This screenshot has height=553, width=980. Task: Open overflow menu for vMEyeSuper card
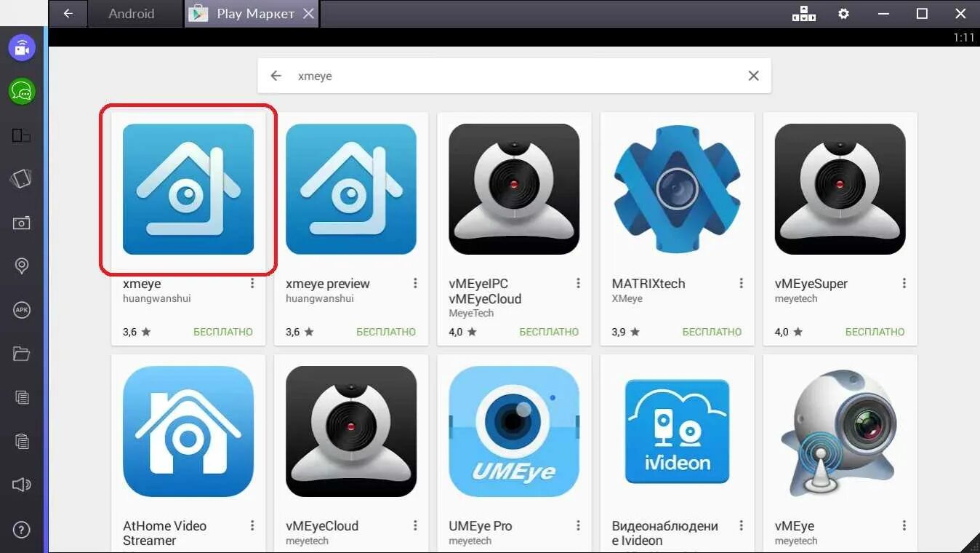[x=904, y=283]
